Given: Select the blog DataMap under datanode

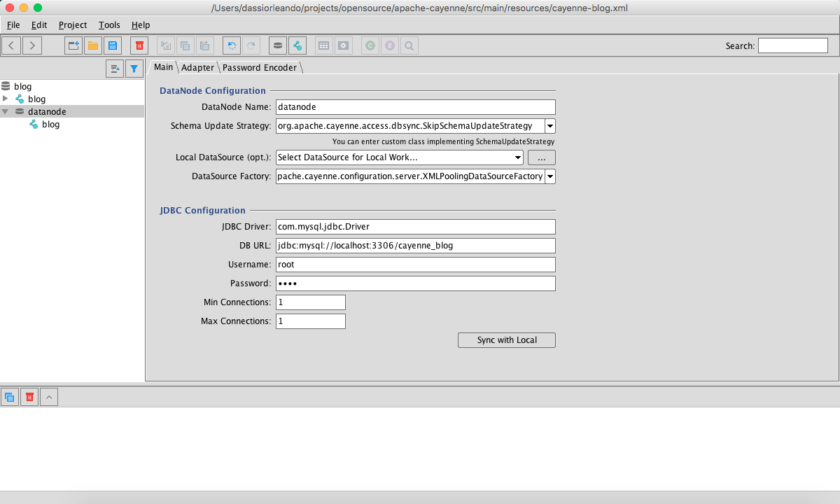Looking at the screenshot, I should [45, 124].
